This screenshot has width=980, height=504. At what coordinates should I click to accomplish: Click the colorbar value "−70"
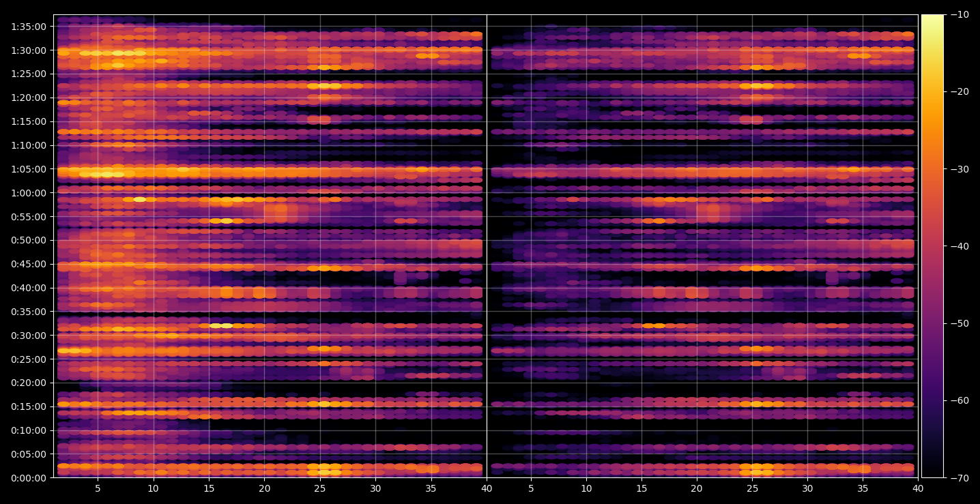pos(959,477)
